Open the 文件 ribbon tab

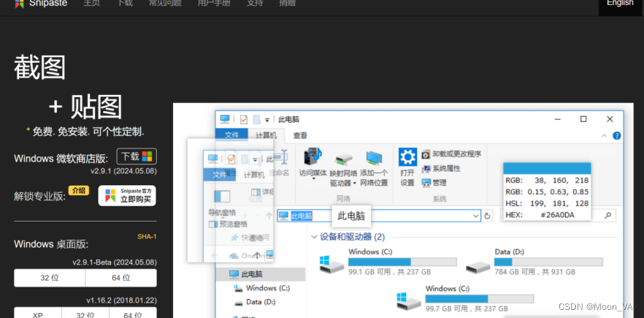(232, 135)
